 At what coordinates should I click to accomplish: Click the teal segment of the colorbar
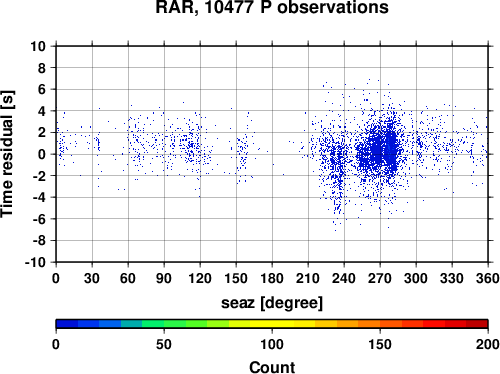click(131, 324)
